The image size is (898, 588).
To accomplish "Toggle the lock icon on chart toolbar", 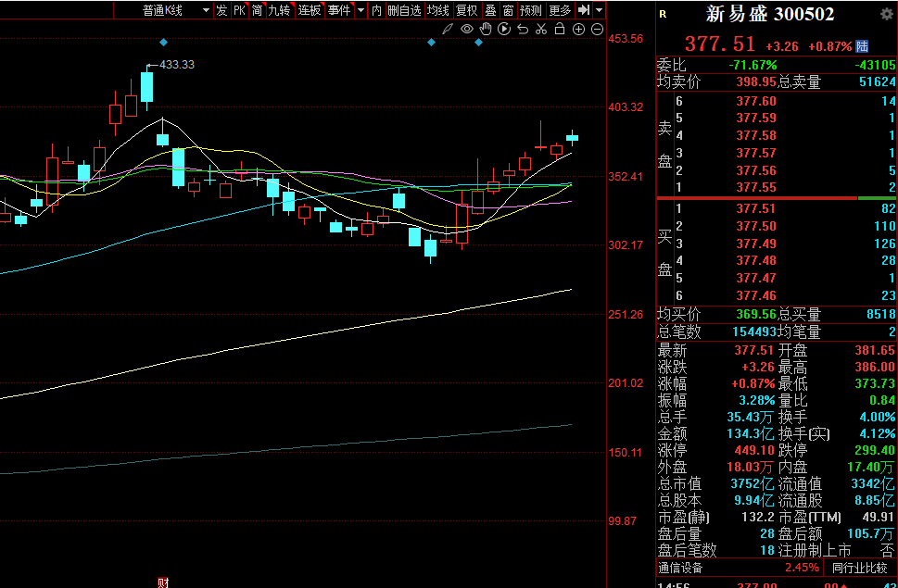I will point(560,30).
